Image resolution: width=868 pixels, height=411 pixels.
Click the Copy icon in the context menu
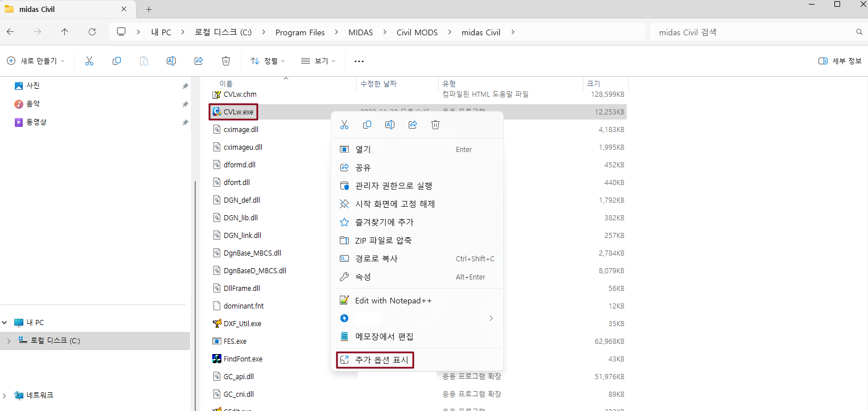pyautogui.click(x=367, y=125)
